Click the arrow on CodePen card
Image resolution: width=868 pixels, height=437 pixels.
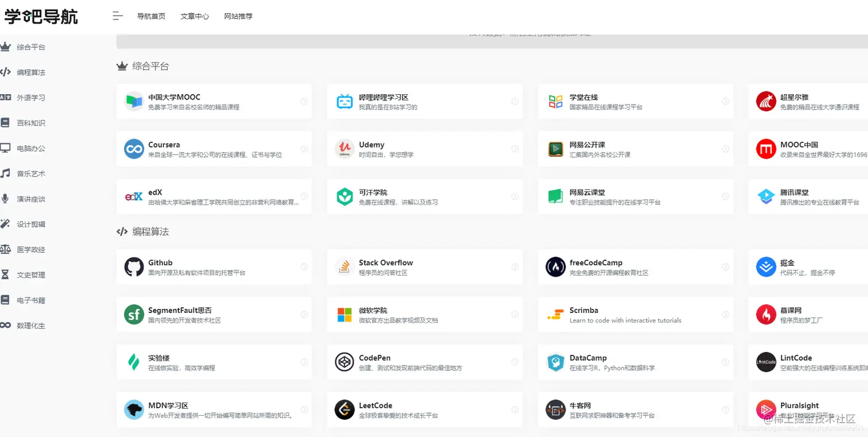pos(515,362)
